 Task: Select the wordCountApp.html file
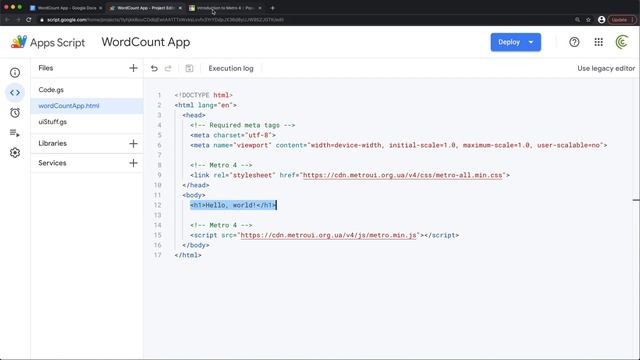(87, 106)
